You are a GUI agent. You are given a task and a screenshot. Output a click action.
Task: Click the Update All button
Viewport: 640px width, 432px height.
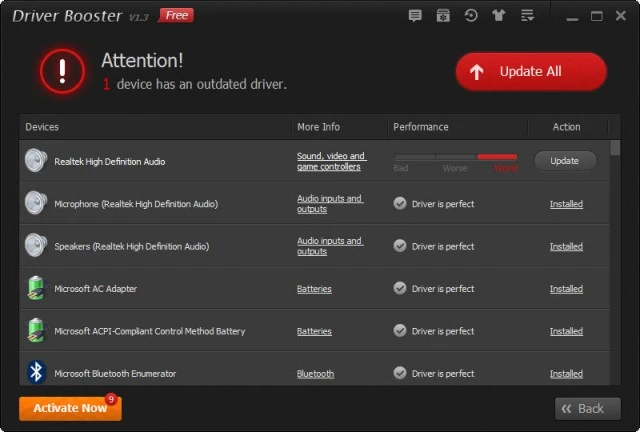click(531, 71)
